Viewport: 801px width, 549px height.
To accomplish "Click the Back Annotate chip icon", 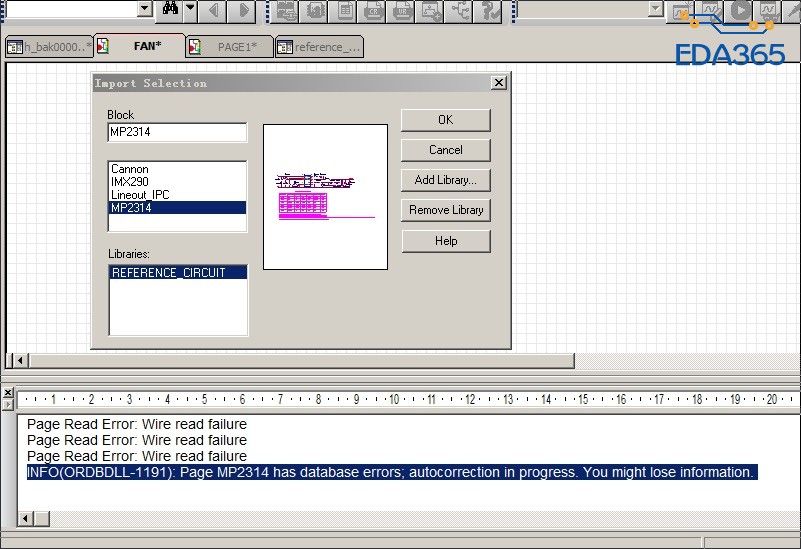I will coord(315,11).
